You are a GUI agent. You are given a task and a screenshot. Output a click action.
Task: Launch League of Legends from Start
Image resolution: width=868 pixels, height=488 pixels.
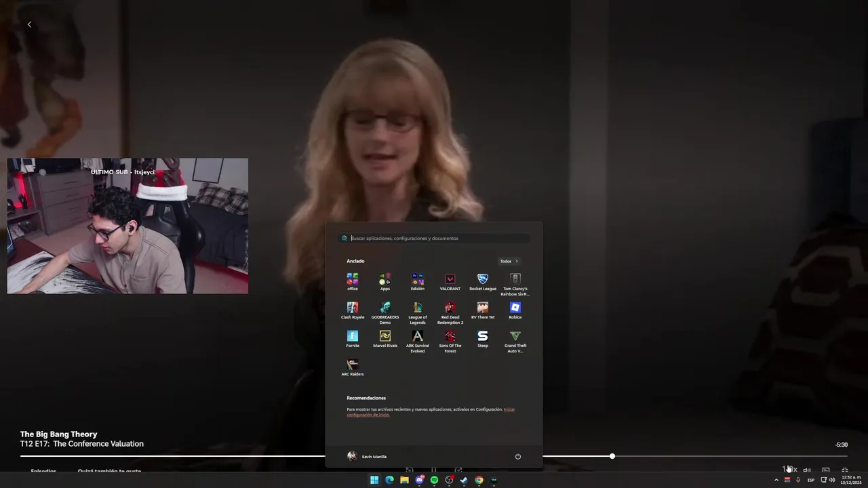coord(418,312)
